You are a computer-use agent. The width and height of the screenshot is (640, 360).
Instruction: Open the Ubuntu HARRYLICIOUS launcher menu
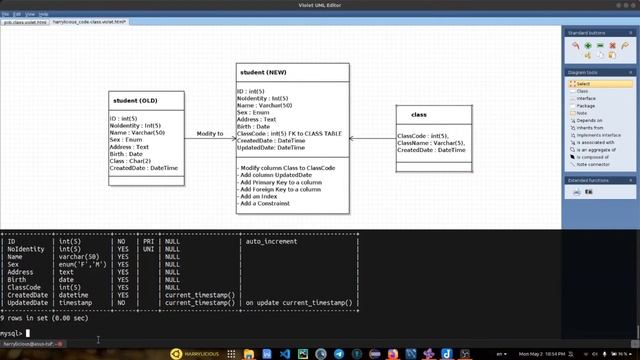pos(194,354)
